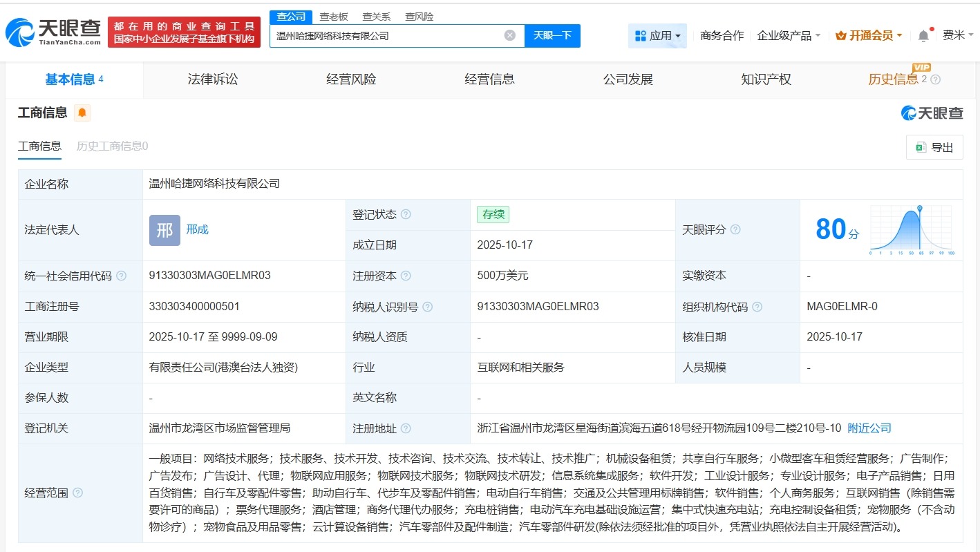Click the crown icon beside 开通会员
The image size is (980, 552).
841,35
